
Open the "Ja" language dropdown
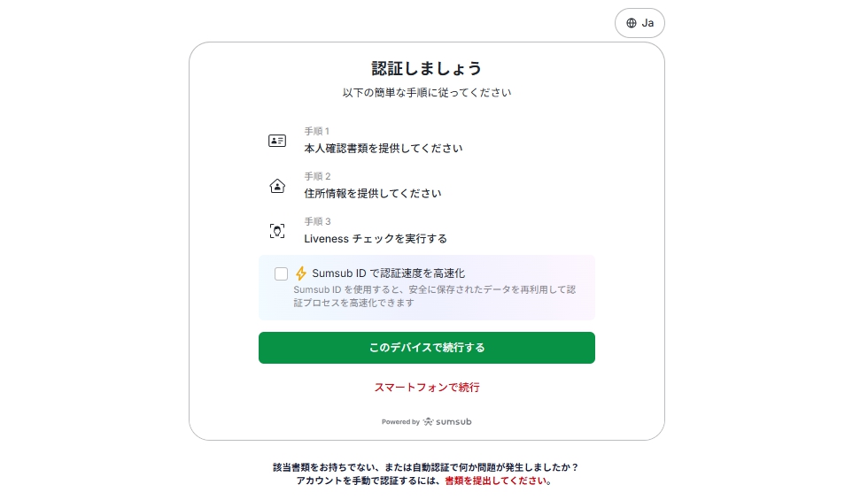click(639, 23)
